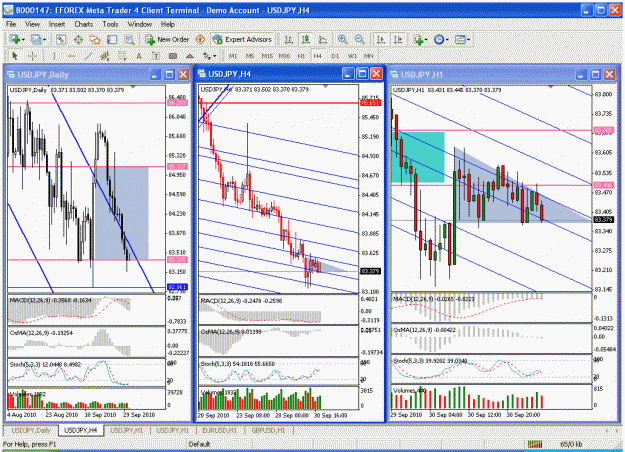Select the rectangle shape drawing tool

(x=173, y=56)
